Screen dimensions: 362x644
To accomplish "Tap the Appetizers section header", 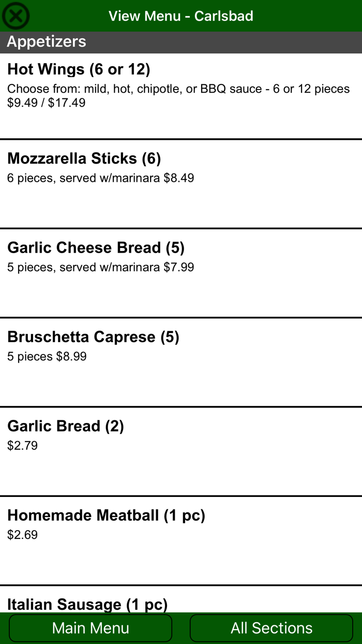I will coord(46,41).
